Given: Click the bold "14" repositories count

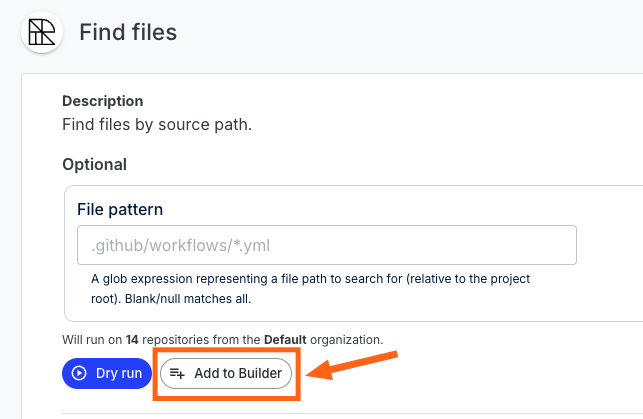Looking at the screenshot, I should click(x=132, y=339).
